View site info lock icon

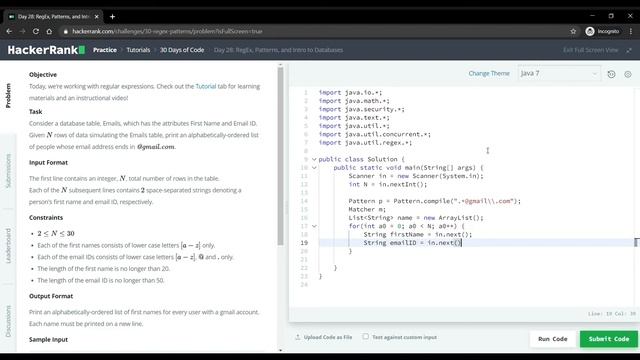click(65, 31)
